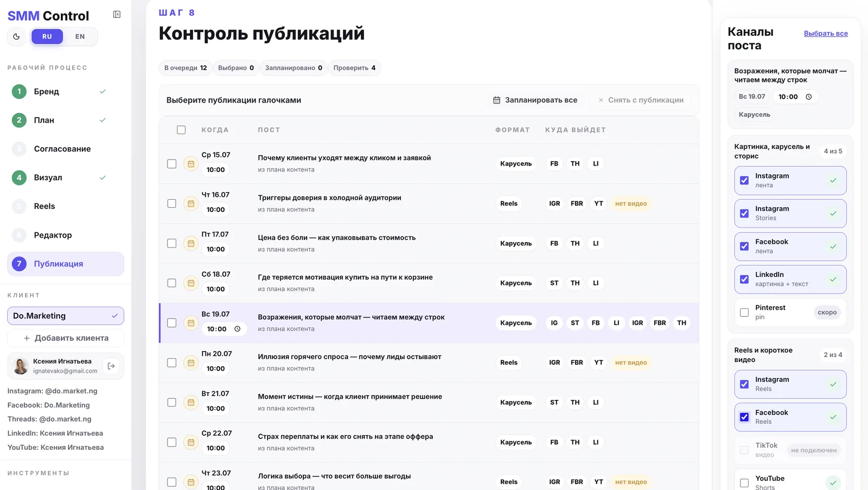The image size is (868, 490).
Task: Click the Добавить клиента button
Action: [66, 338]
